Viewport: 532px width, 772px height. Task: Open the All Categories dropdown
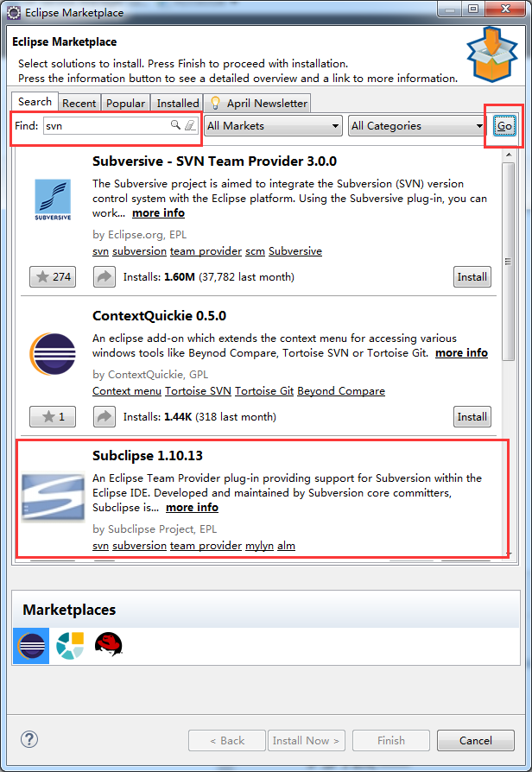(x=417, y=125)
